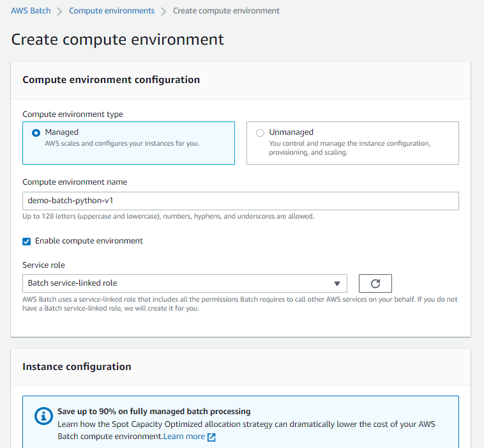Click the Instance configuration heading
The image size is (484, 448).
77,366
